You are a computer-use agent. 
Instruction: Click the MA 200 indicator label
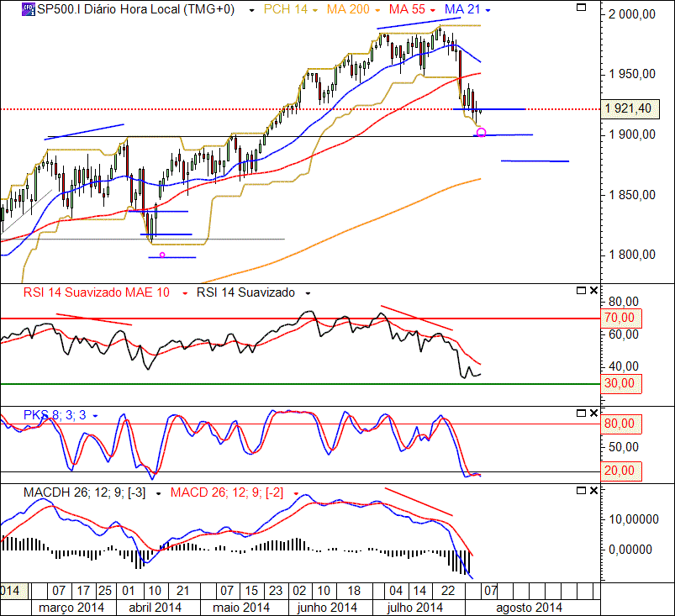click(x=348, y=9)
